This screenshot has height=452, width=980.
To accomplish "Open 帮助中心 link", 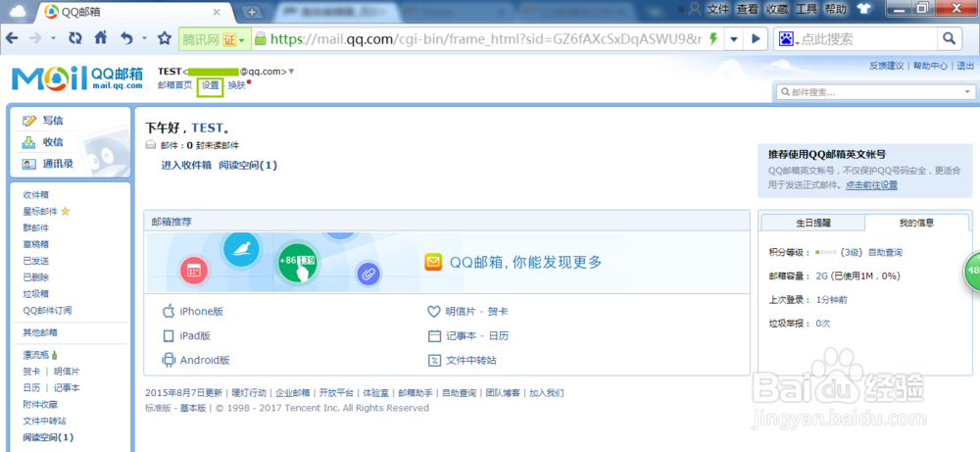I will pyautogui.click(x=930, y=66).
